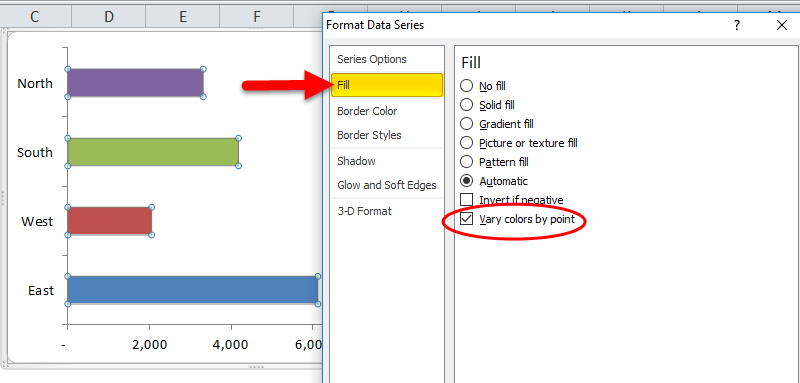Select column E header
Image resolution: width=800 pixels, height=383 pixels.
click(183, 17)
